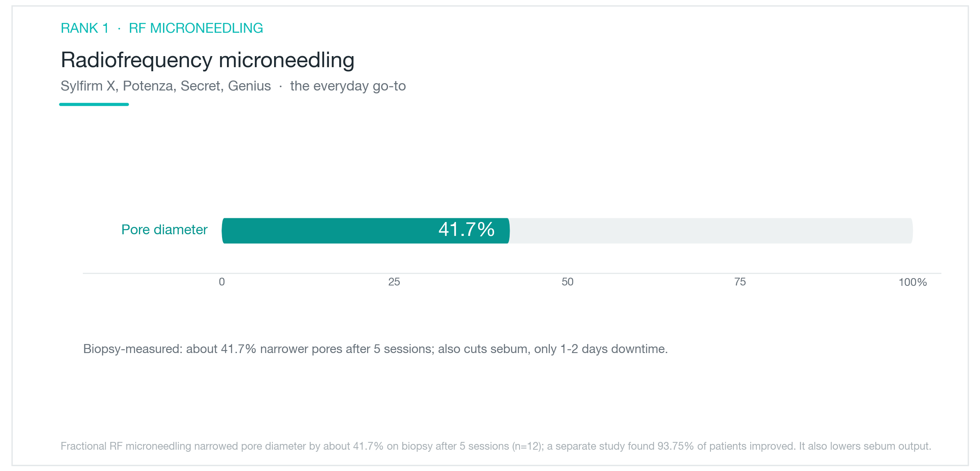This screenshot has height=471, width=980.
Task: Click the Sylfirm X, Potenza, Secret, Genius subtitle
Action: (x=166, y=86)
